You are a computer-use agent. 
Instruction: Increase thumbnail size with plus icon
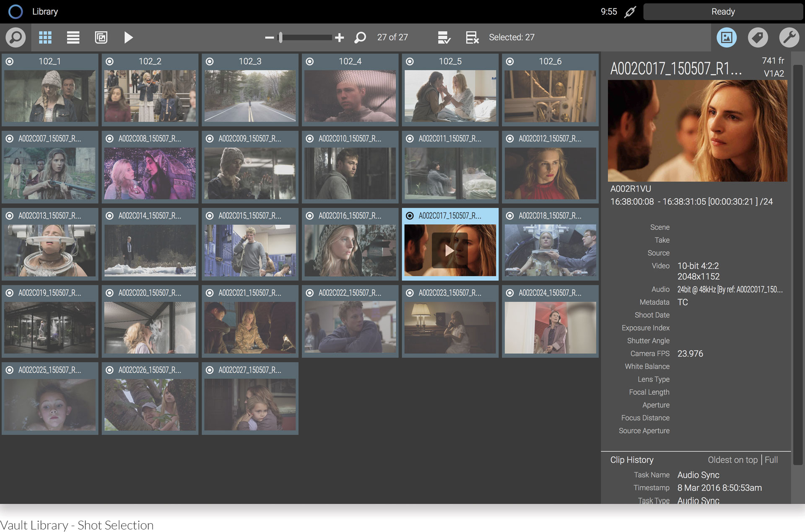(339, 38)
